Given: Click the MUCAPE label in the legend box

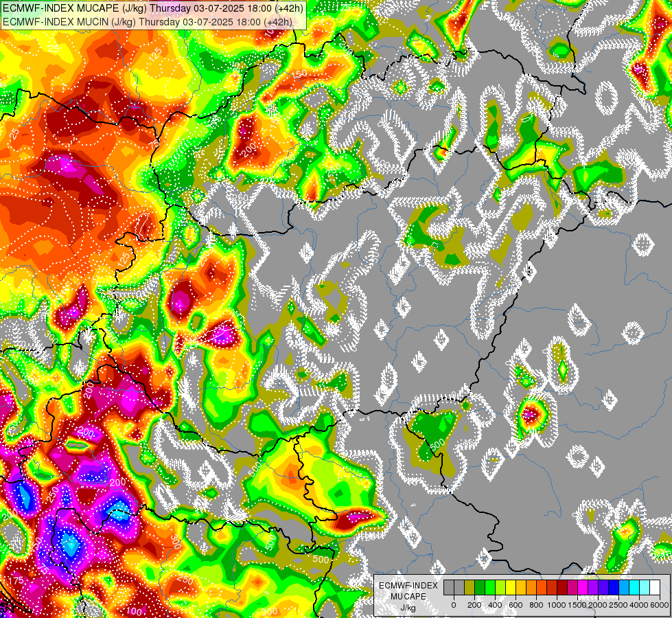Looking at the screenshot, I should pyautogui.click(x=408, y=597).
